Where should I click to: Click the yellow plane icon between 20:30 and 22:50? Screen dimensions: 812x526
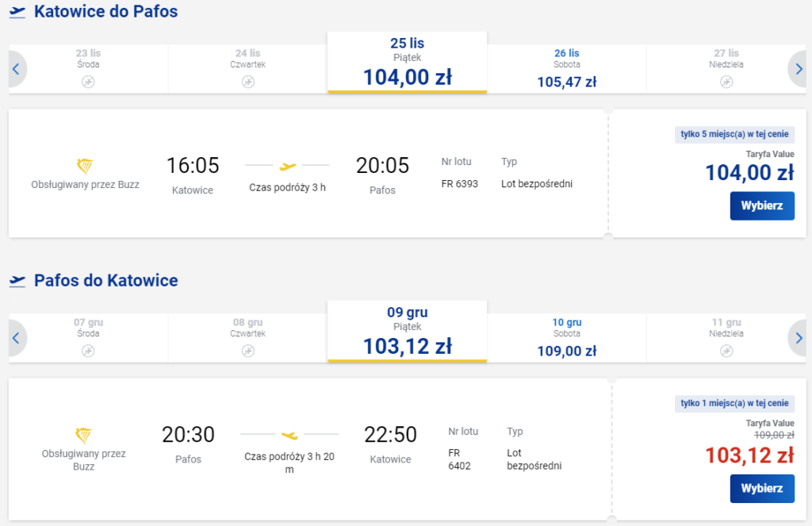click(x=289, y=435)
